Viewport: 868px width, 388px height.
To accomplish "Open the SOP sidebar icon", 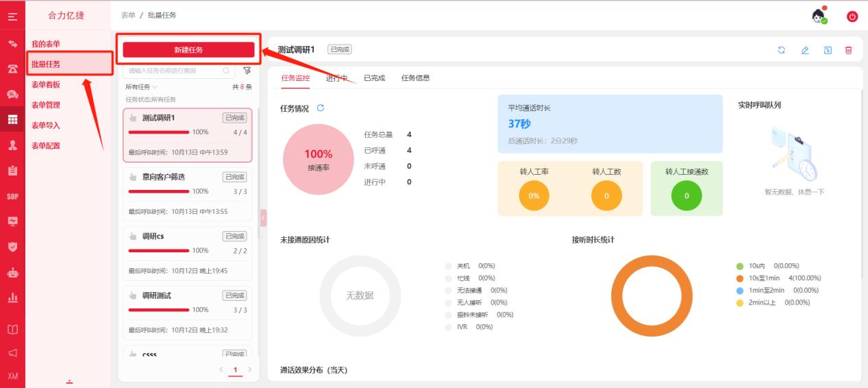I will [12, 197].
